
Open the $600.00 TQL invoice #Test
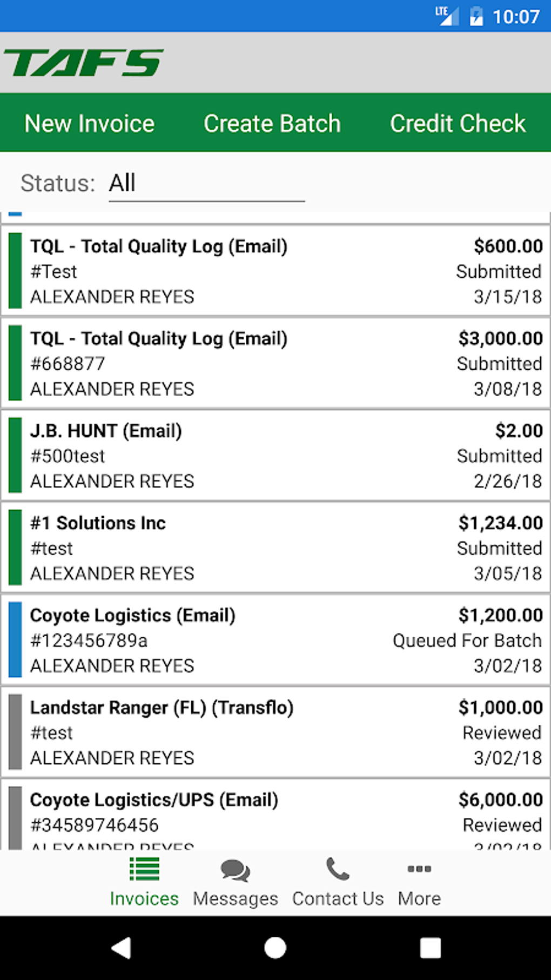coord(275,271)
